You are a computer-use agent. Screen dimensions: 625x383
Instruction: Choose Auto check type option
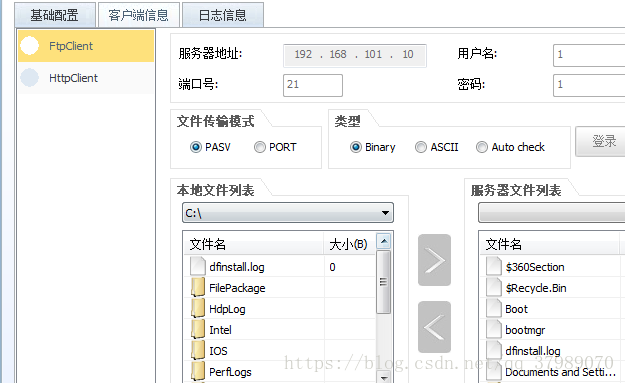coord(482,147)
